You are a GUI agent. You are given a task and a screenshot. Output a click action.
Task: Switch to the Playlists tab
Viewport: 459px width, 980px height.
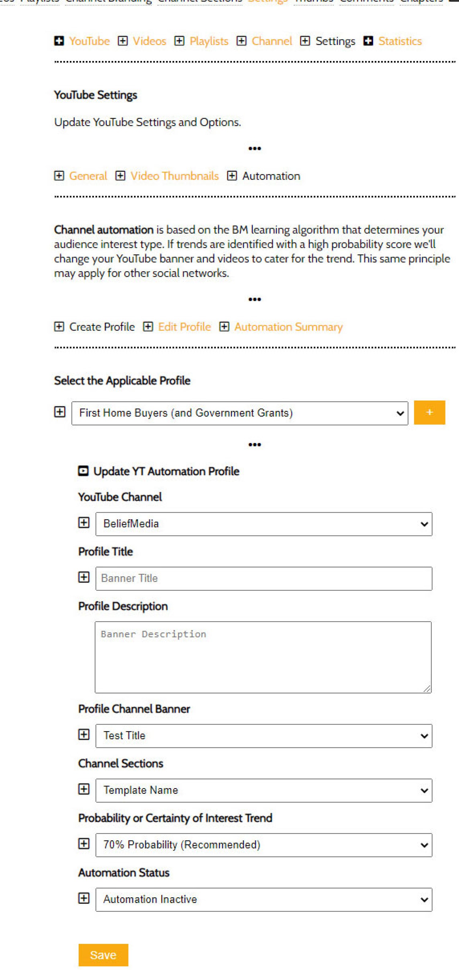(209, 41)
